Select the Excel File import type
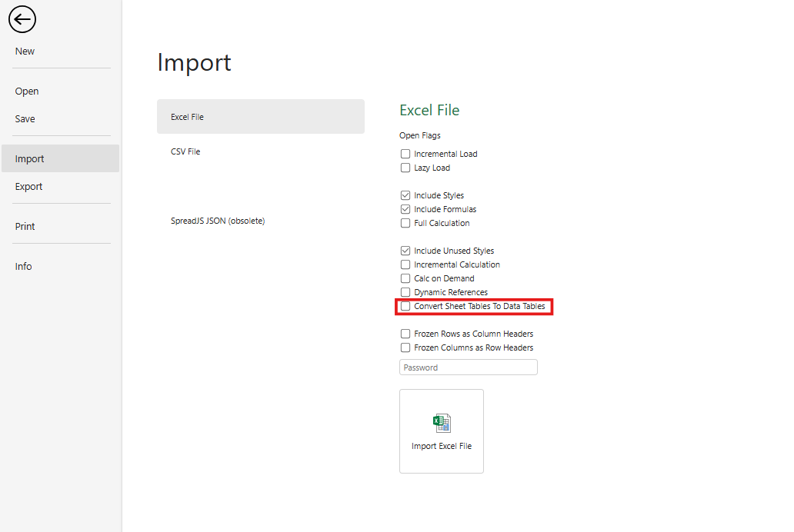The height and width of the screenshot is (532, 794). click(x=261, y=116)
